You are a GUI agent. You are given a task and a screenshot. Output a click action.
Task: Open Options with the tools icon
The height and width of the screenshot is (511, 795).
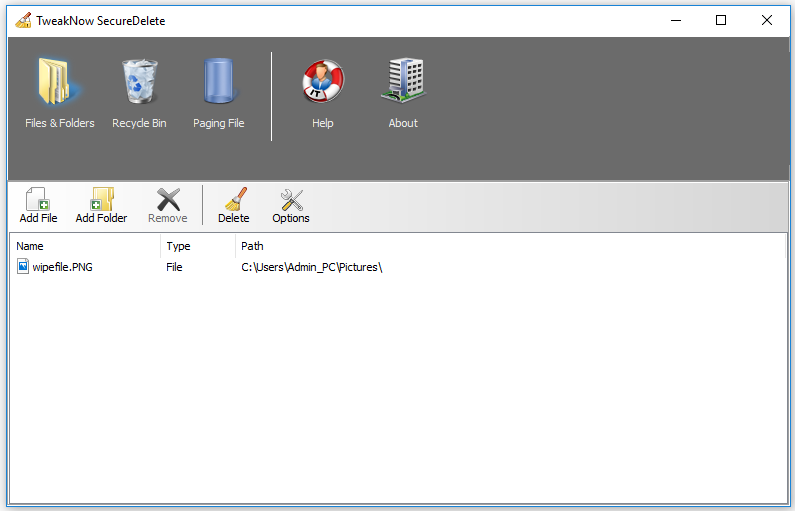pyautogui.click(x=291, y=206)
